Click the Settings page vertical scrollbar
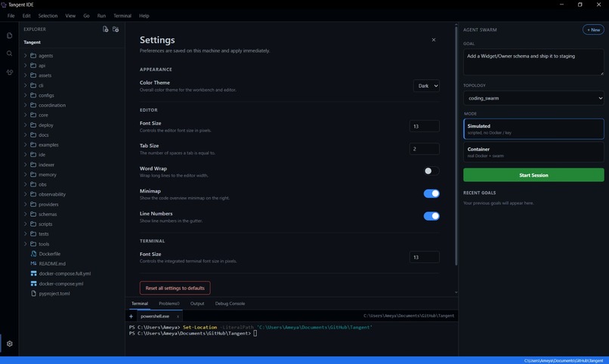The width and height of the screenshot is (609, 364). (x=456, y=146)
